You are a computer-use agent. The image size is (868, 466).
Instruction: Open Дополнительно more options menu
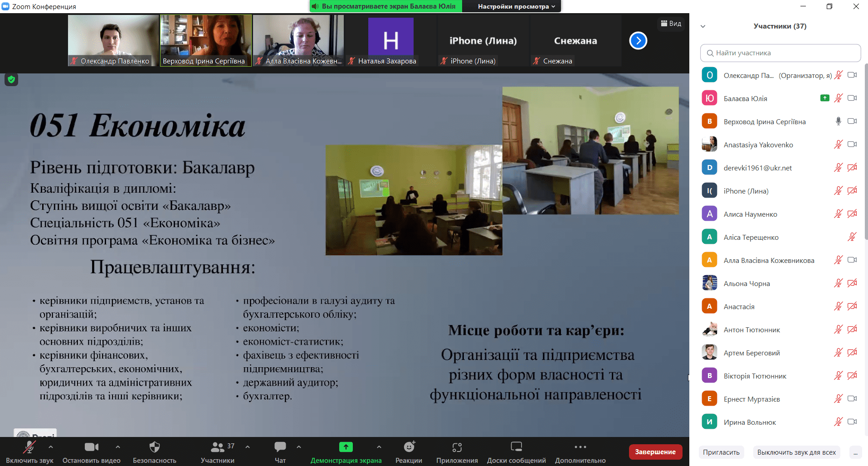580,447
